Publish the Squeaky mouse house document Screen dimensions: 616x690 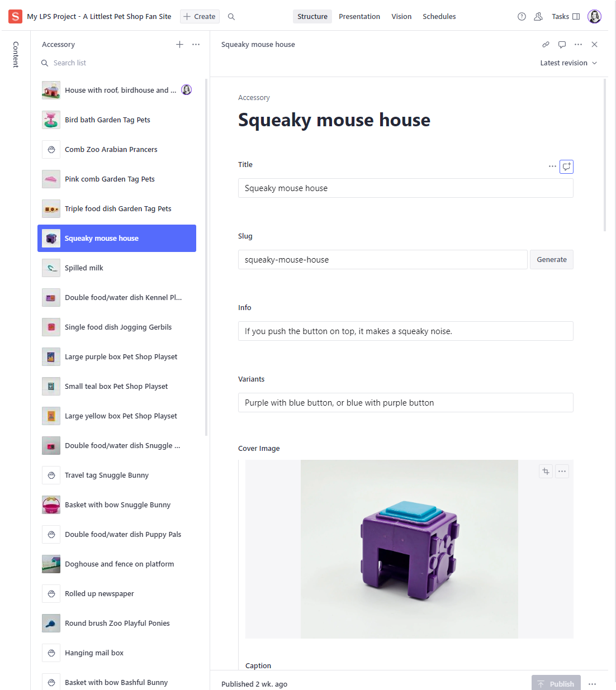[x=556, y=683]
